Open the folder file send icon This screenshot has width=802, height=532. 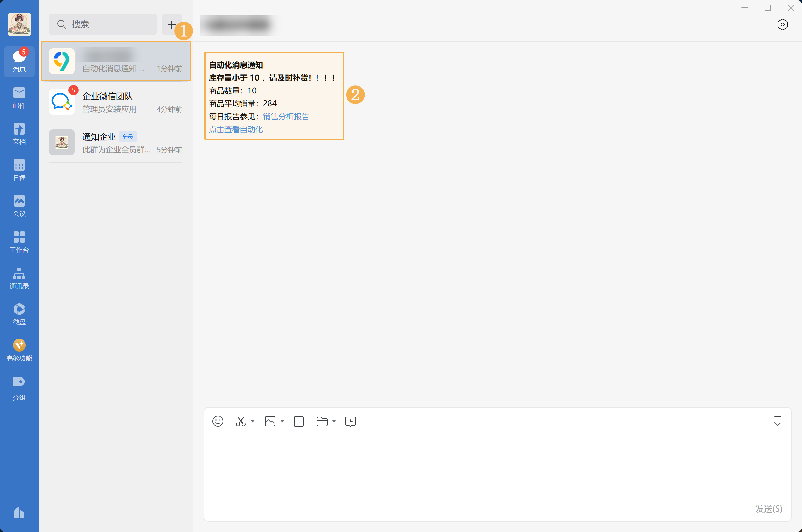pyautogui.click(x=322, y=422)
